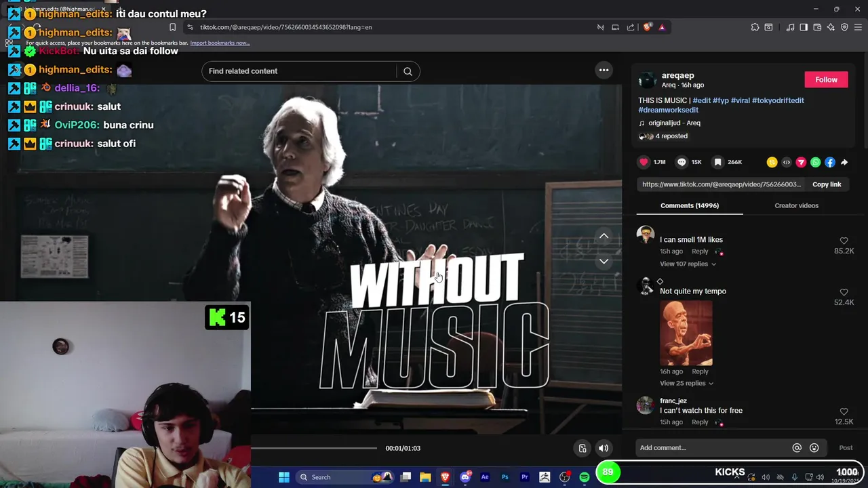868x488 pixels.
Task: Click the embed code icon
Action: [x=787, y=162]
